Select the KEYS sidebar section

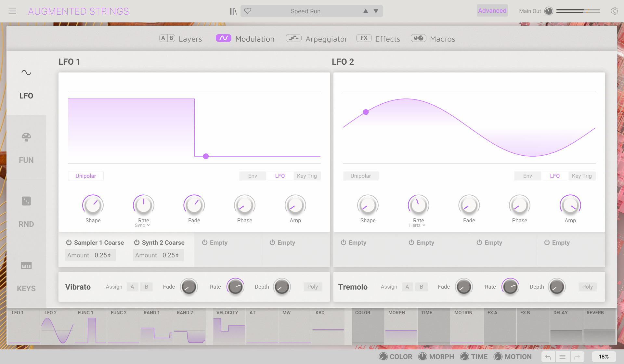click(x=26, y=276)
